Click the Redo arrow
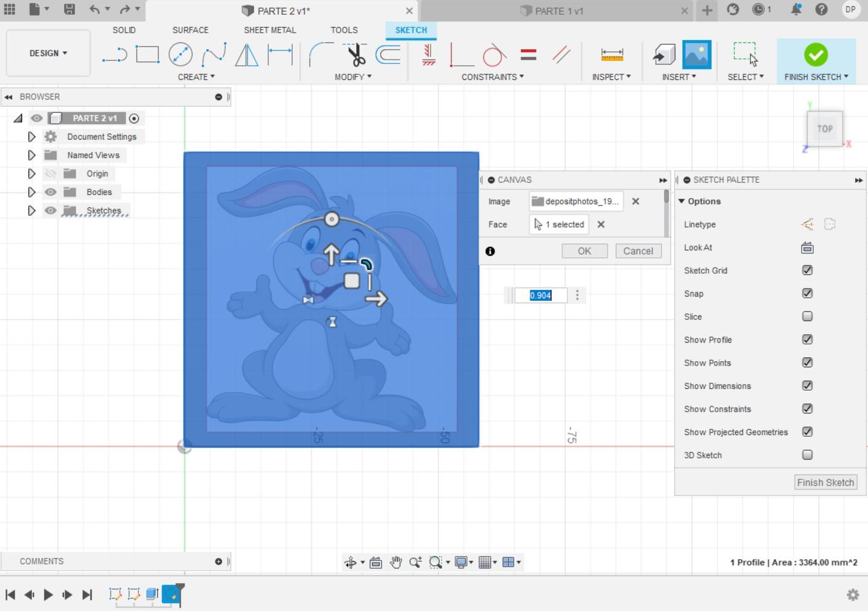 click(x=125, y=9)
